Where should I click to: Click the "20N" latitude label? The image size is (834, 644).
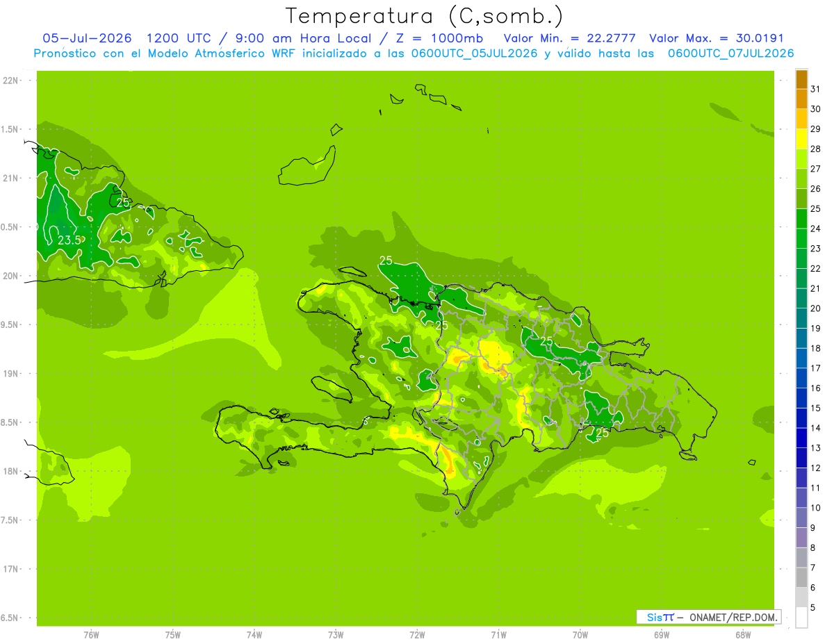(x=12, y=276)
